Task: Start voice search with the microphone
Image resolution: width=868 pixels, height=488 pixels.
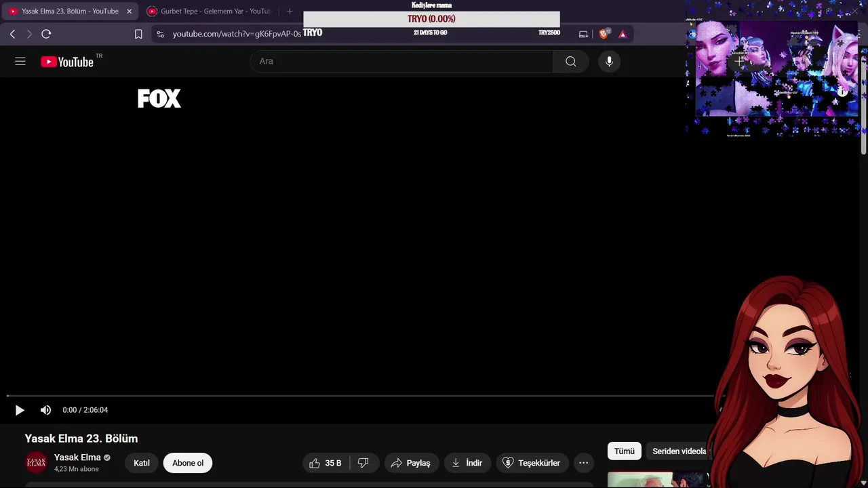Action: click(x=609, y=61)
